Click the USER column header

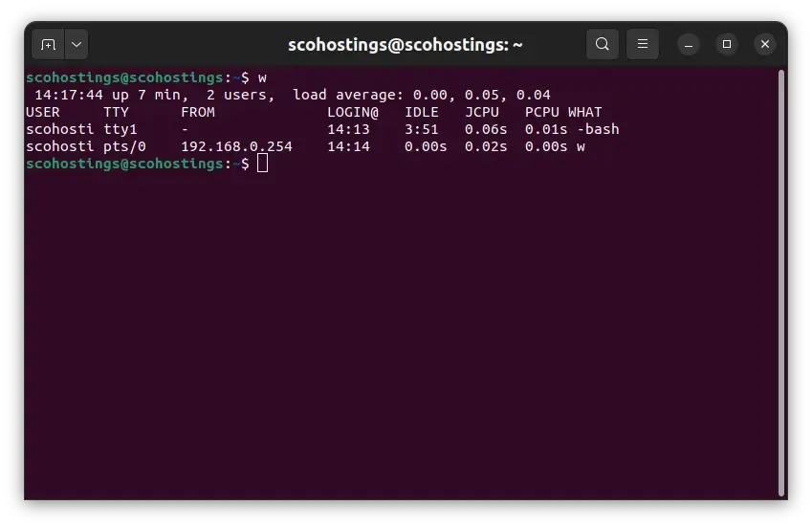[43, 112]
